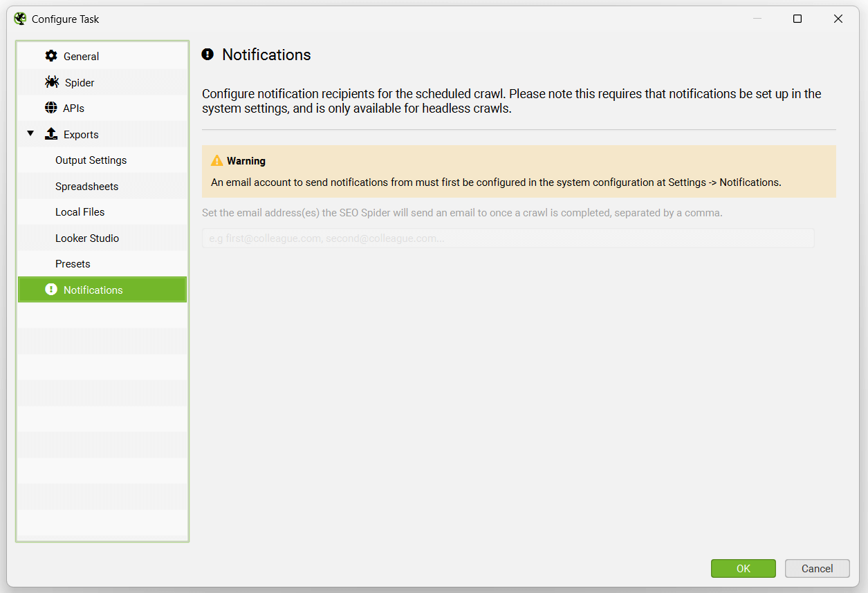Collapse the Exports section
Image resolution: width=868 pixels, height=593 pixels.
point(30,133)
